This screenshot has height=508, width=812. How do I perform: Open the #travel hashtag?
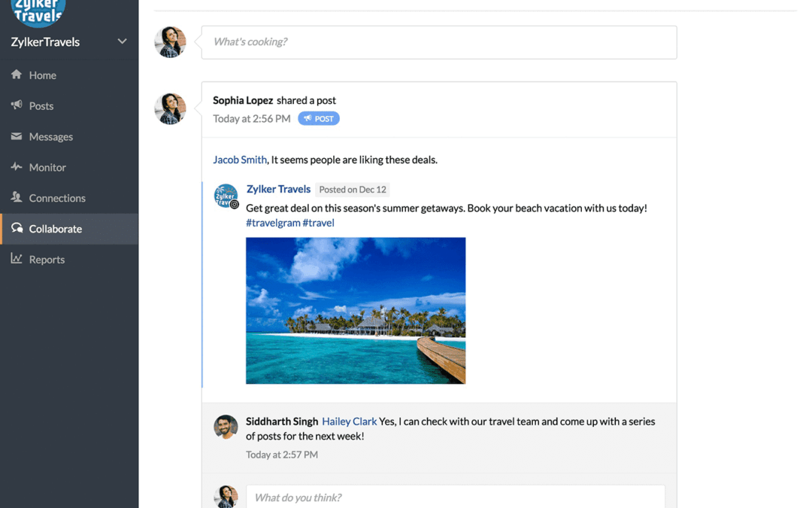tap(319, 223)
